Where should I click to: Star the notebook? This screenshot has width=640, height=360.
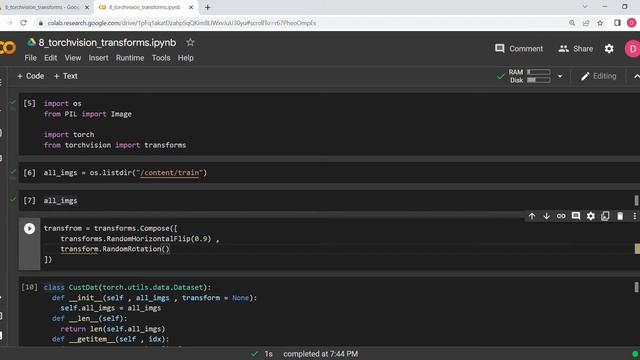tap(190, 42)
